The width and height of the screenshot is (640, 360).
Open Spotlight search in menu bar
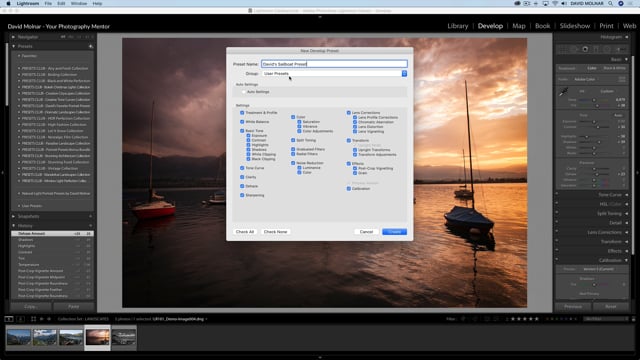click(611, 3)
